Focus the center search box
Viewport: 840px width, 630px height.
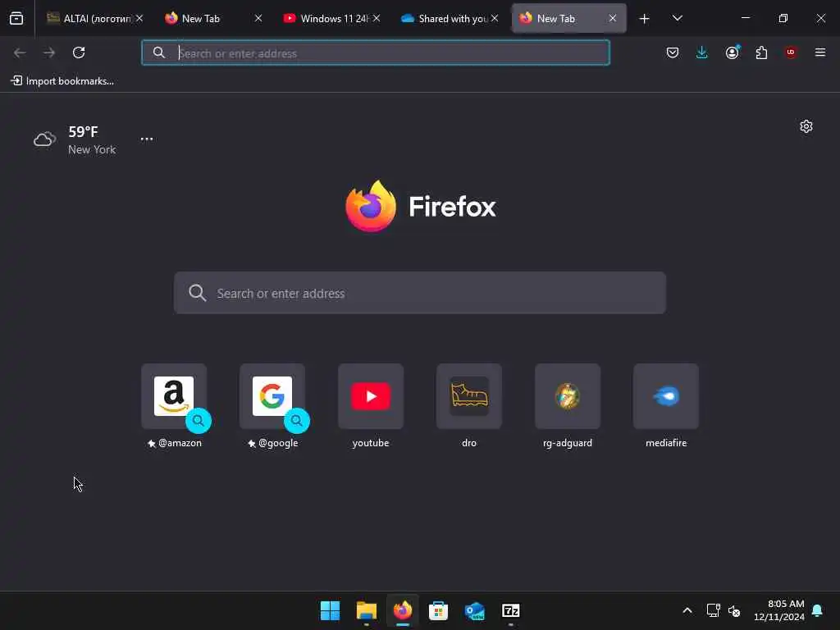point(420,293)
